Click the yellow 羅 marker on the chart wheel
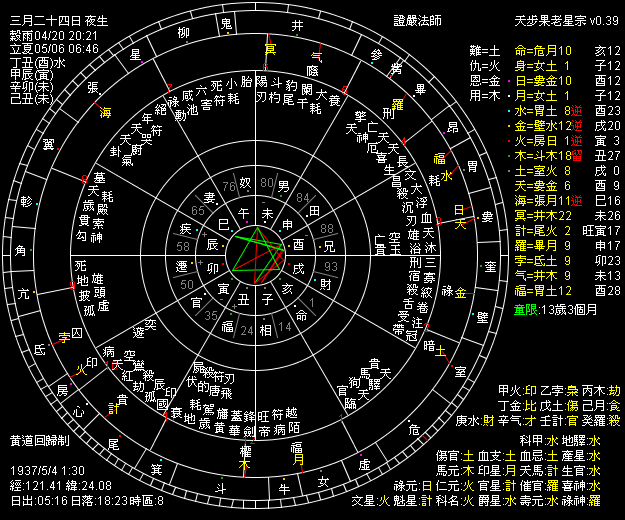Screen dimensions: 625x520 [396, 103]
